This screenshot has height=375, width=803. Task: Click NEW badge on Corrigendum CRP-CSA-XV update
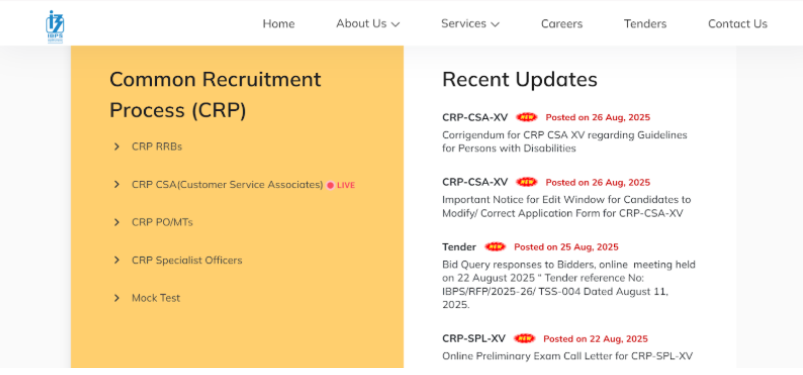(526, 117)
